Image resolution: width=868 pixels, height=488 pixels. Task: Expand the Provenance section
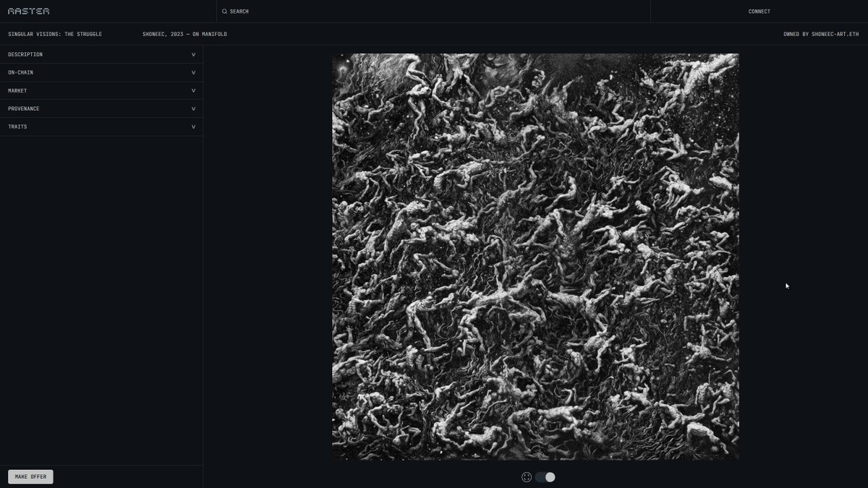(x=101, y=108)
